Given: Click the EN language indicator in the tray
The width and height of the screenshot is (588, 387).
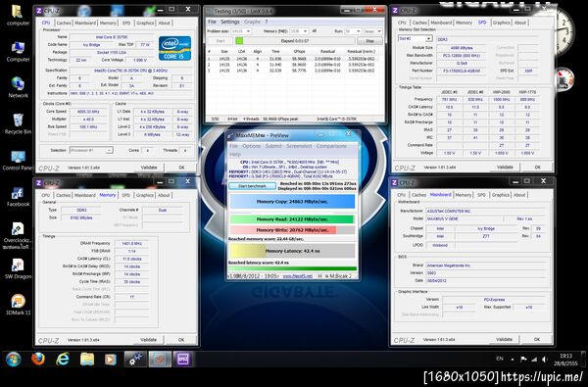Looking at the screenshot, I should (x=500, y=359).
